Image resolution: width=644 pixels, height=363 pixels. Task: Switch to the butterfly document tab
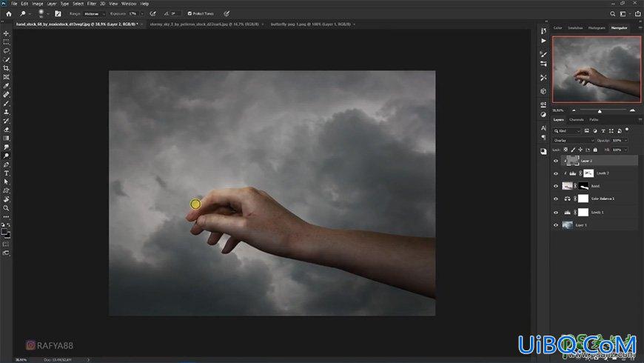tap(310, 24)
